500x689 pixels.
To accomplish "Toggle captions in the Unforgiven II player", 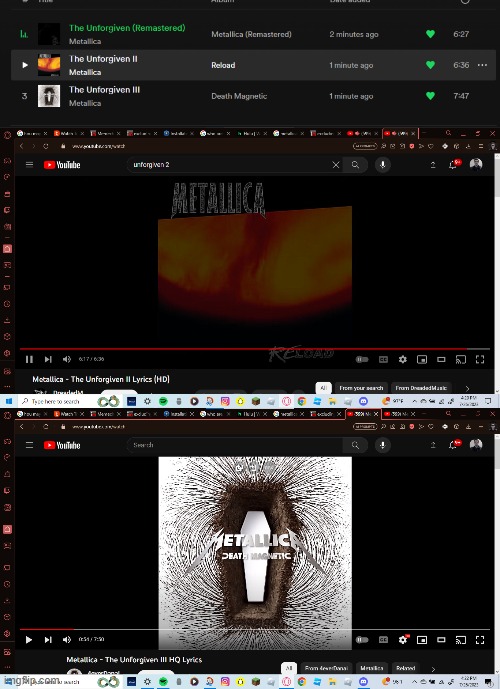I will (x=383, y=359).
